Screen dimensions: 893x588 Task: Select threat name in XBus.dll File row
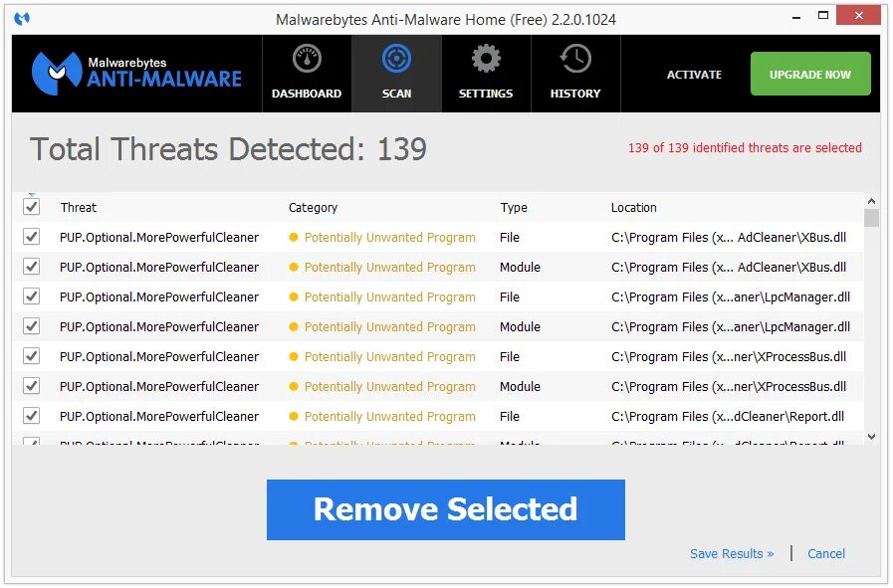click(159, 238)
